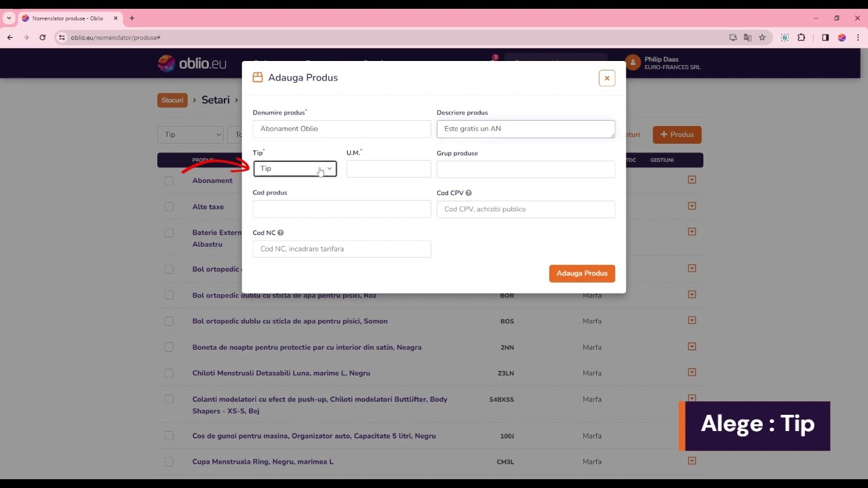This screenshot has height=488, width=868.
Task: Click the browser Forward arrow
Action: [x=26, y=37]
